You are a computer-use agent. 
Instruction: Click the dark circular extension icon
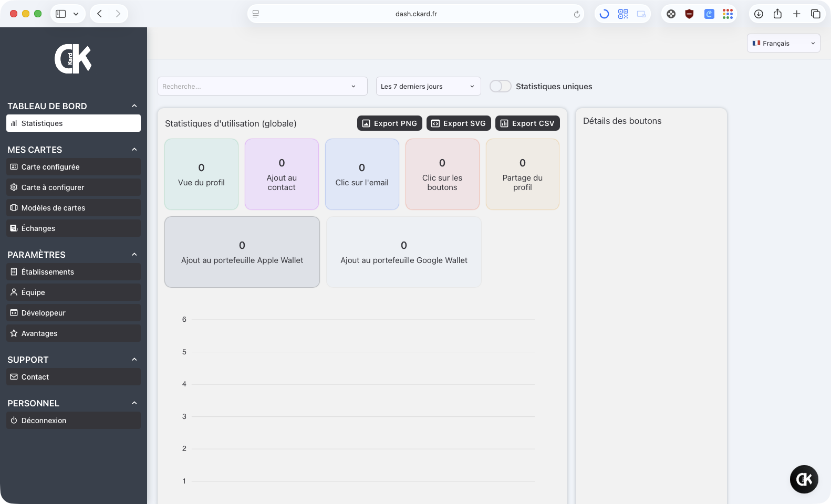(671, 14)
